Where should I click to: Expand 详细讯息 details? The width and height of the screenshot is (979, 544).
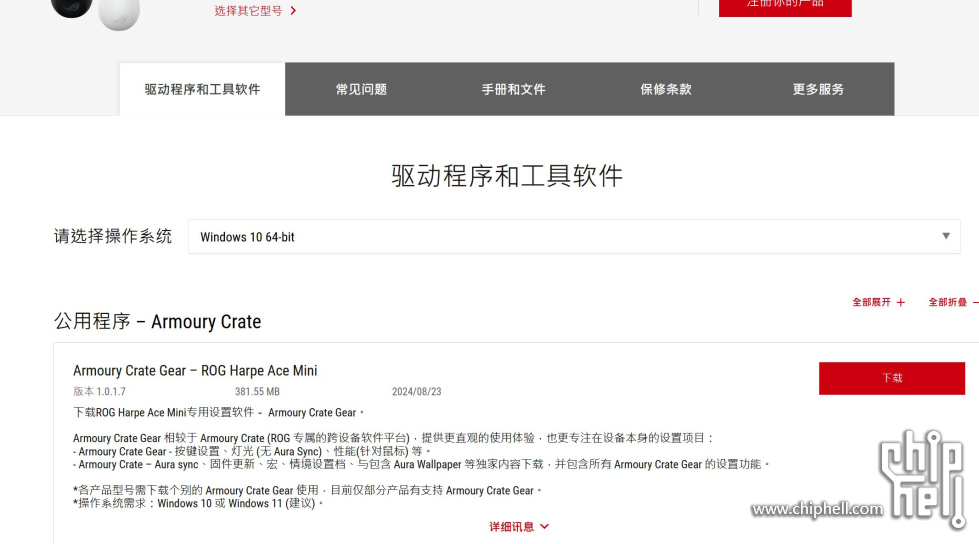point(518,527)
